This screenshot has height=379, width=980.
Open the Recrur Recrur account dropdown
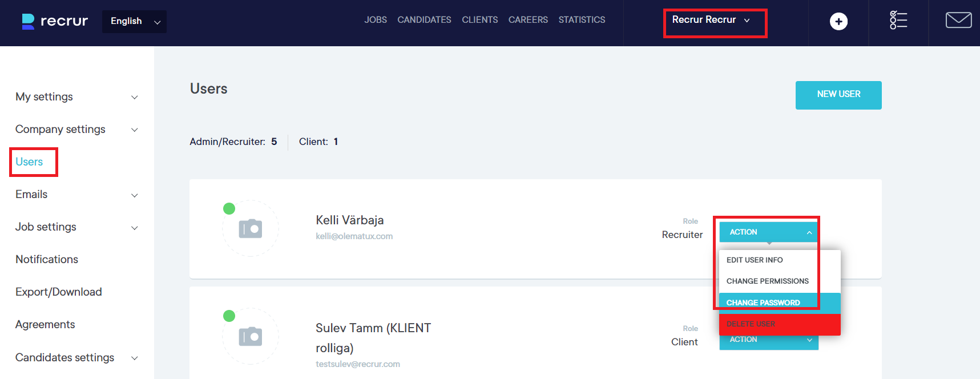click(x=711, y=20)
